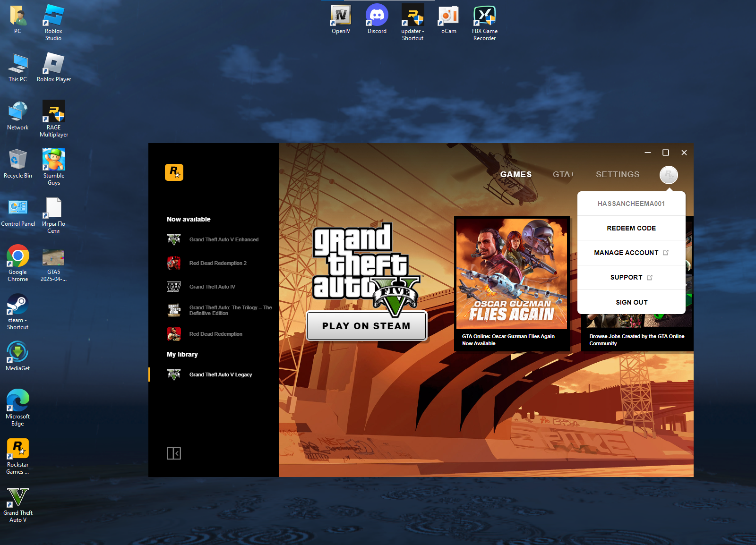Open Roblox Studio desktop shortcut

pos(53,22)
